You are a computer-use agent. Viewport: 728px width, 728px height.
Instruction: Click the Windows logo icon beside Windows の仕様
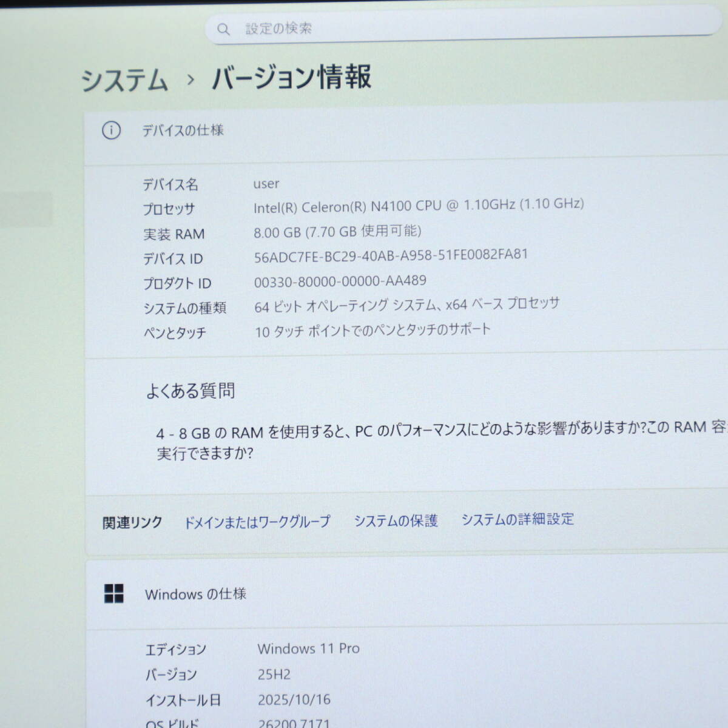point(113,593)
